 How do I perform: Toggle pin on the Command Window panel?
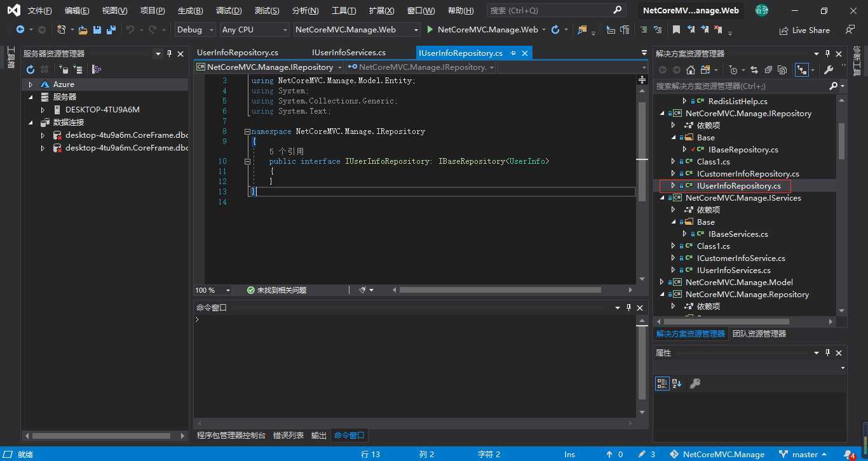629,307
